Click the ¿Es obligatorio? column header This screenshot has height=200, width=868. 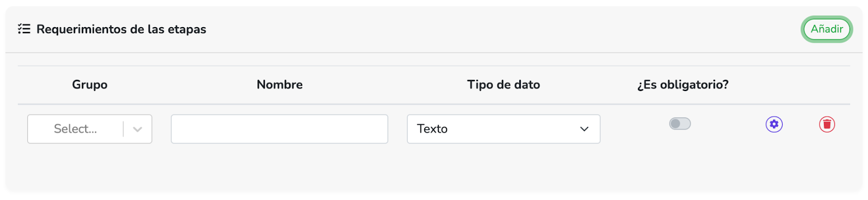click(682, 85)
